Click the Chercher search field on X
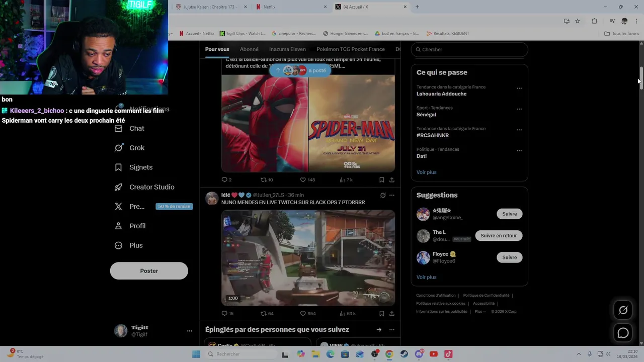 pyautogui.click(x=469, y=49)
